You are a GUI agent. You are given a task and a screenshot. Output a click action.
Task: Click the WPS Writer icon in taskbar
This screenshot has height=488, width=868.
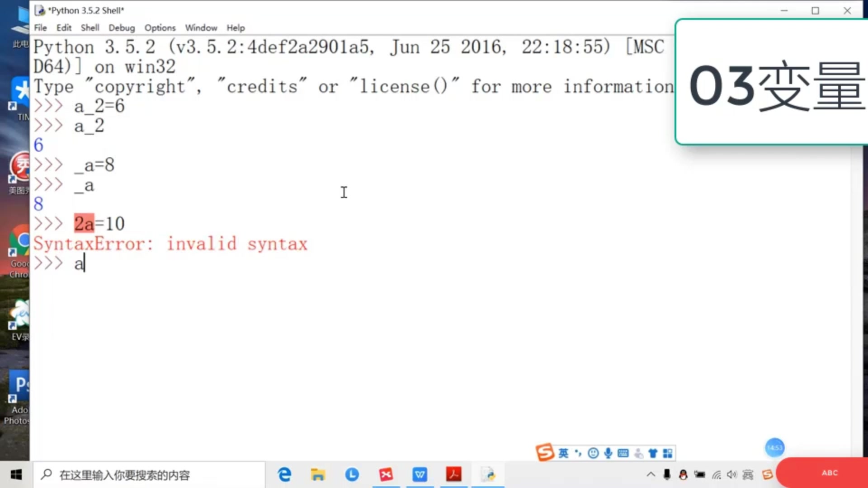[x=420, y=474]
